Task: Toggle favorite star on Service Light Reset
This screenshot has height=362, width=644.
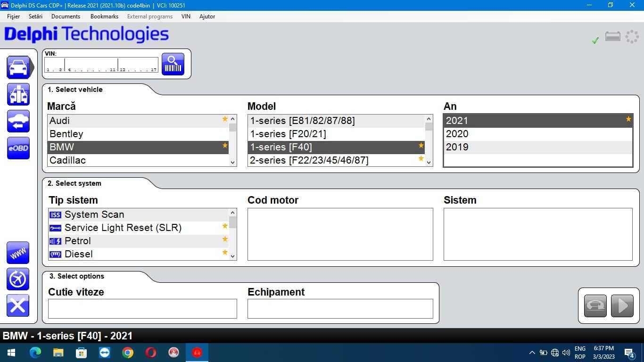Action: tap(225, 226)
